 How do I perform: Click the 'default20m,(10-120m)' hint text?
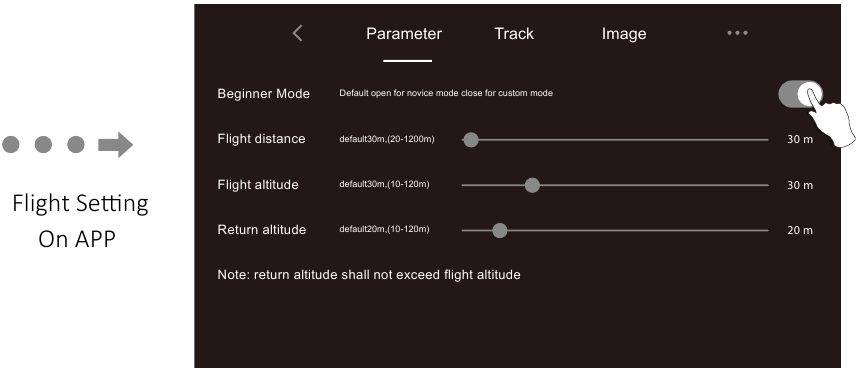pos(384,229)
